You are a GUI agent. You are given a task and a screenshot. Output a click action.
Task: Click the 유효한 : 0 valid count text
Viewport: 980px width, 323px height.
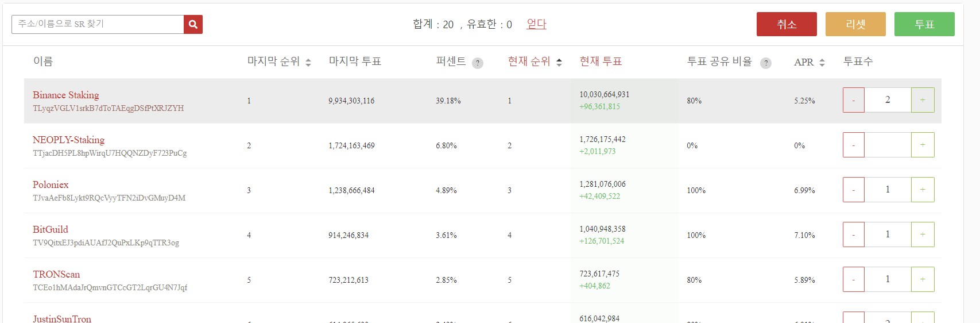489,24
